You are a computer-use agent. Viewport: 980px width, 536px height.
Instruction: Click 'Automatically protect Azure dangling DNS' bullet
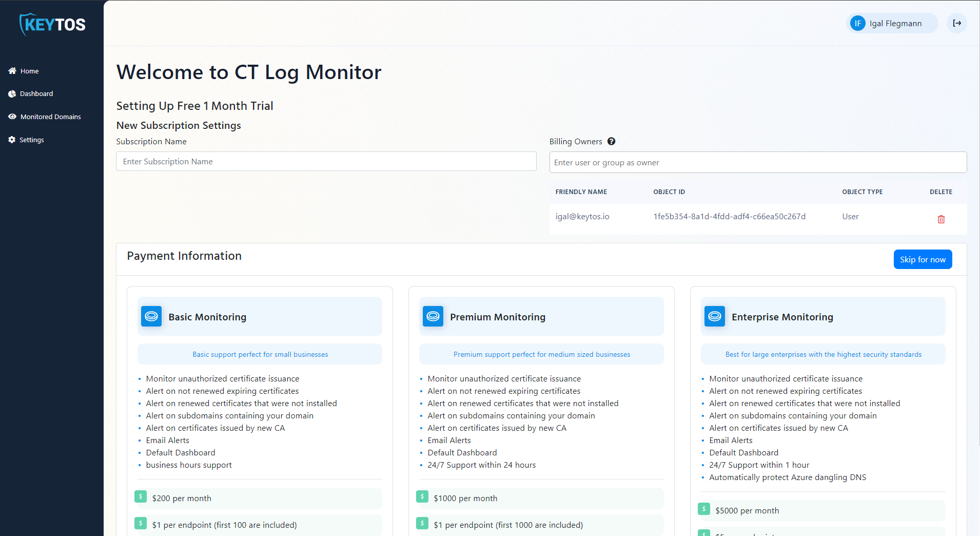pos(787,477)
